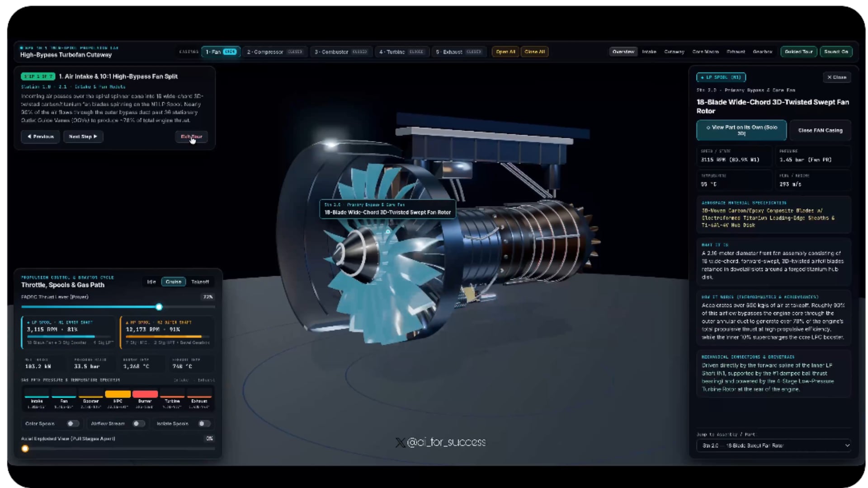
Task: Click the LP SPOOL (N1) badge
Action: pyautogui.click(x=721, y=77)
